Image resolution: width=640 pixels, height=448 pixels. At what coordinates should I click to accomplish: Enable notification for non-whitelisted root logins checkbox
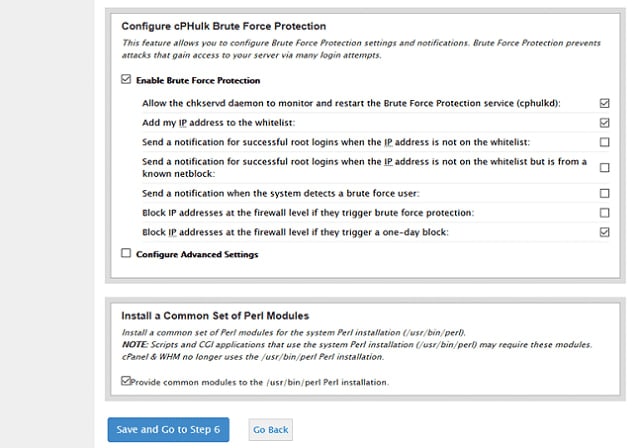[604, 142]
